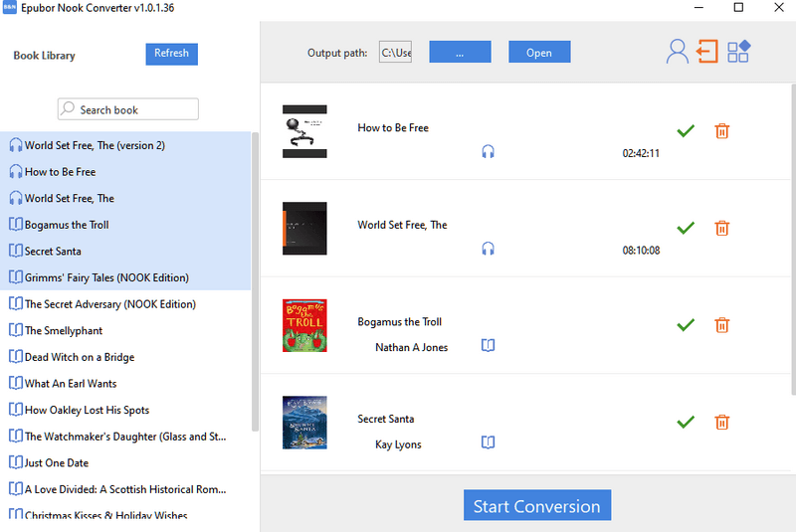Image resolution: width=796 pixels, height=532 pixels.
Task: Click book icon of Grimms' Fairy Tales
Action: tap(16, 276)
